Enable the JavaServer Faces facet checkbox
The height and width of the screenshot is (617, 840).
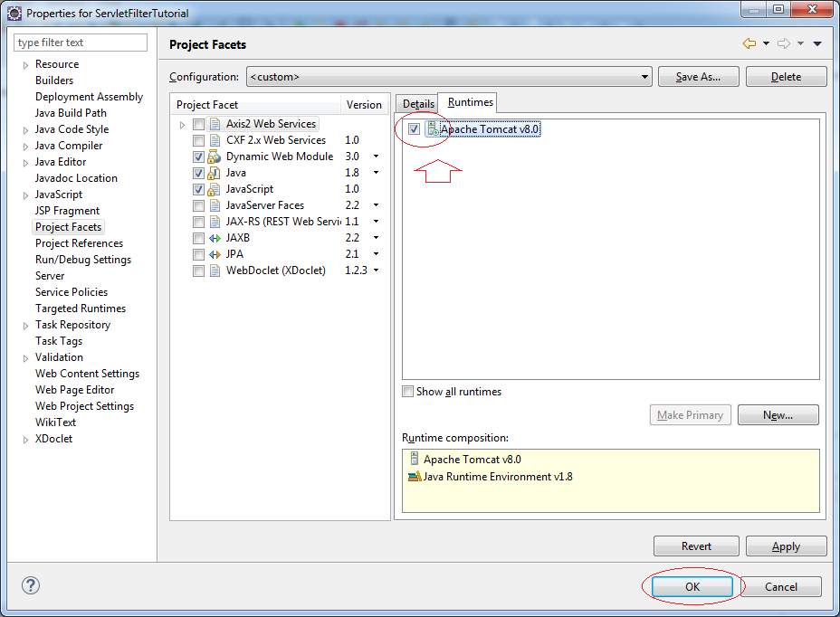199,205
